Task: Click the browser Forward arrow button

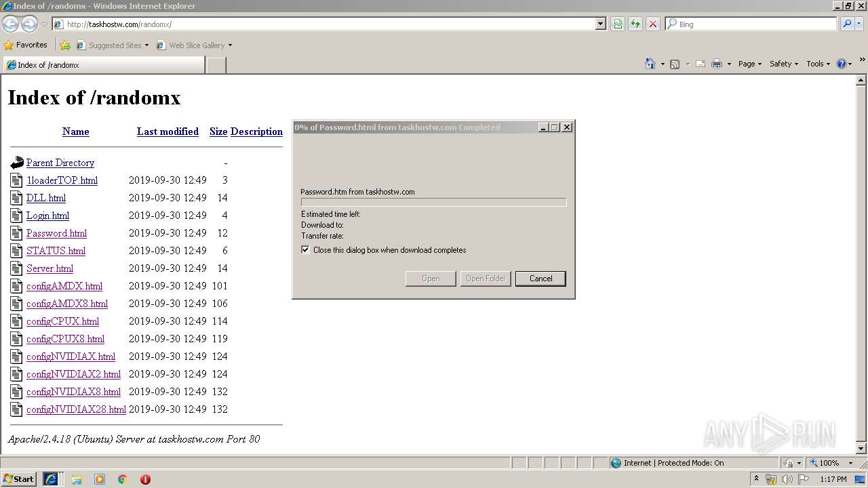Action: point(29,24)
